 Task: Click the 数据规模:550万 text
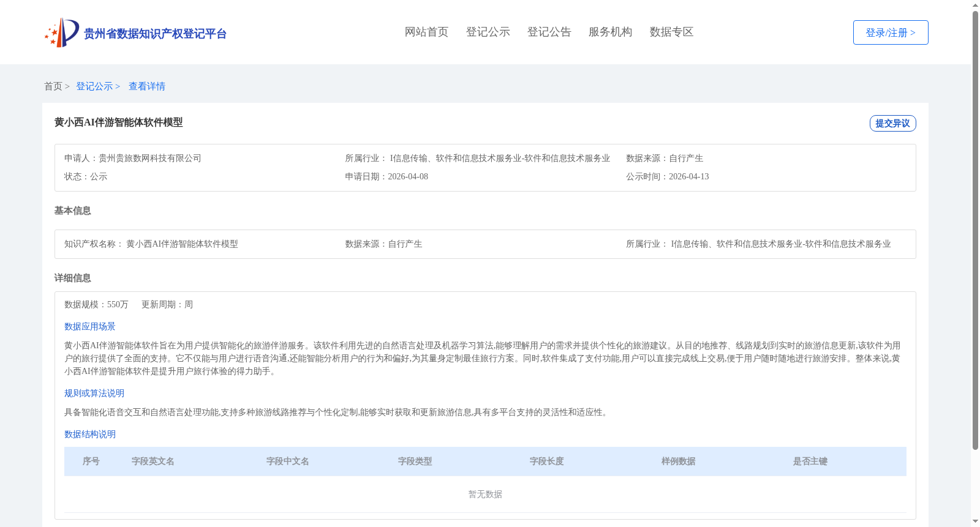96,305
